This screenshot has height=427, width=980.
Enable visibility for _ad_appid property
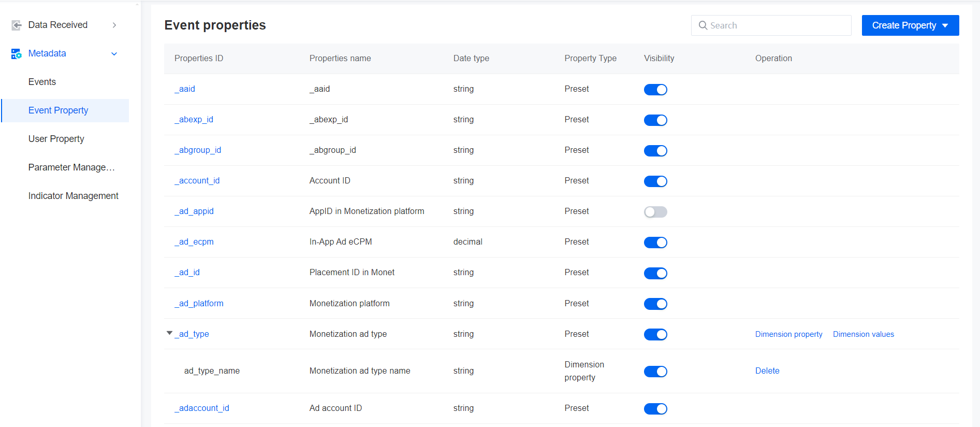pos(655,212)
